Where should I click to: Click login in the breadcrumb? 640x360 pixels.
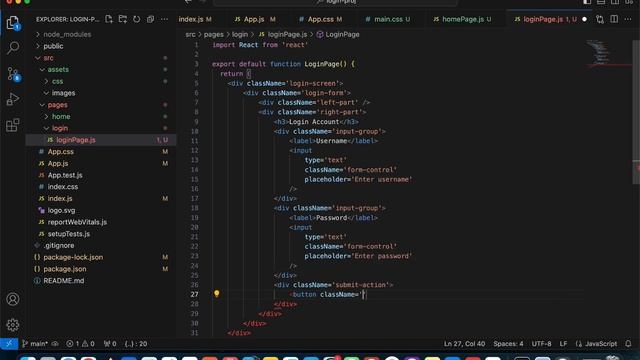coord(240,34)
